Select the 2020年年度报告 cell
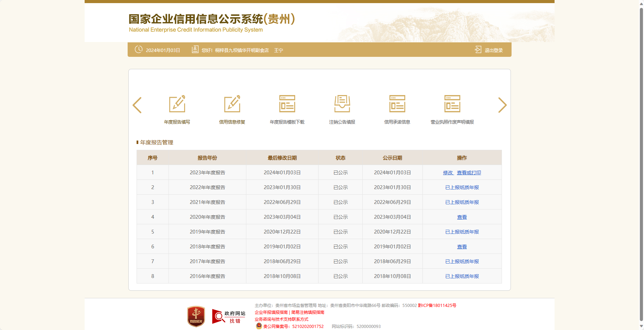644x330 pixels. point(207,217)
